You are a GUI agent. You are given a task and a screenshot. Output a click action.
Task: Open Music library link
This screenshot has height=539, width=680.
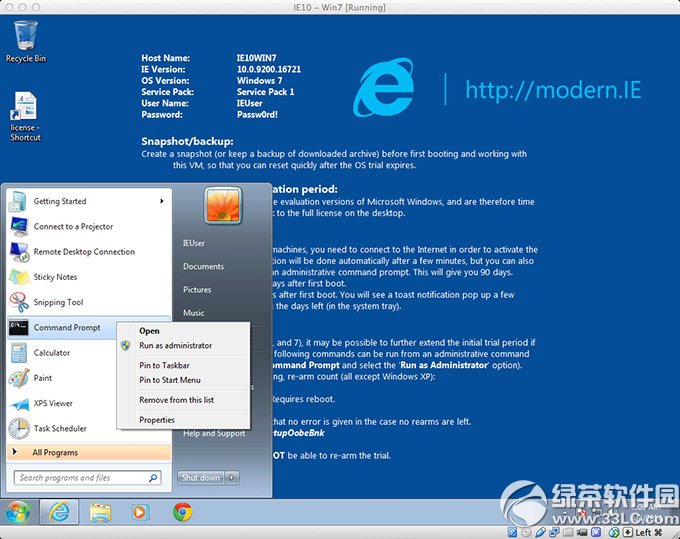click(x=193, y=313)
